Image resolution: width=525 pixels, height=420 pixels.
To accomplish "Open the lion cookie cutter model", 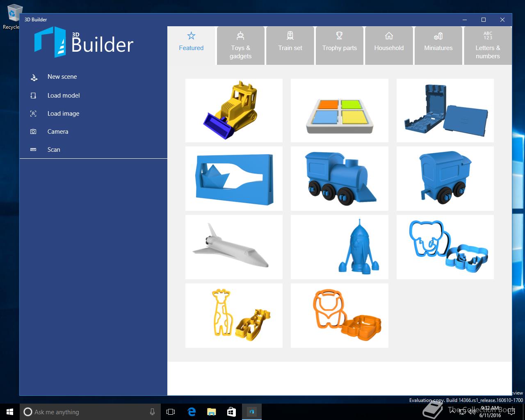I will [x=339, y=316].
